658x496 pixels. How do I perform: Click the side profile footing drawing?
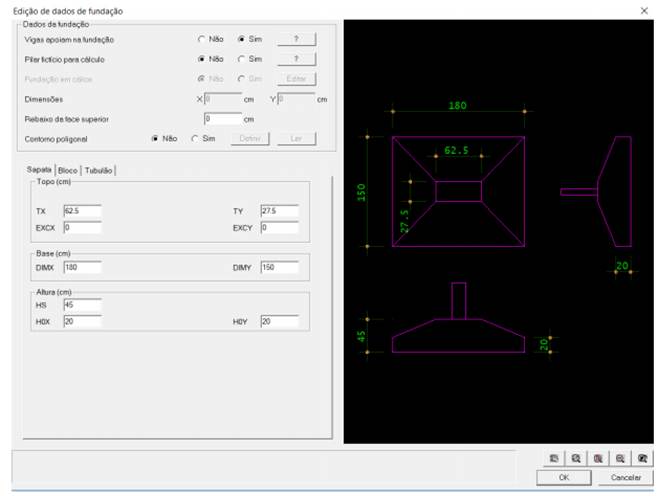point(596,191)
